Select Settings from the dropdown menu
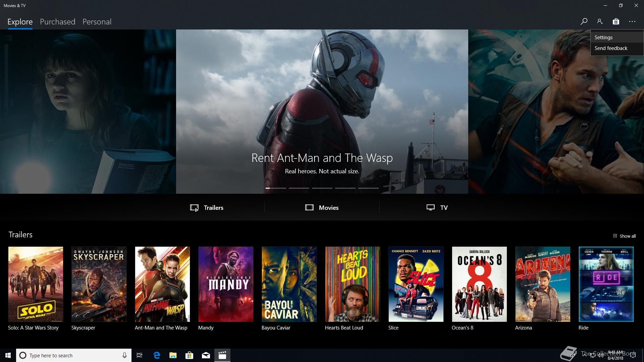Screen dimensions: 644x362 [x=617, y=38]
